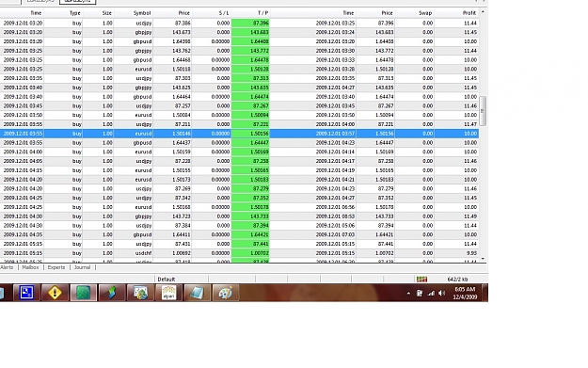Open the Alpari application in taskbar
Viewport: 588px width, 368px height.
click(x=168, y=293)
